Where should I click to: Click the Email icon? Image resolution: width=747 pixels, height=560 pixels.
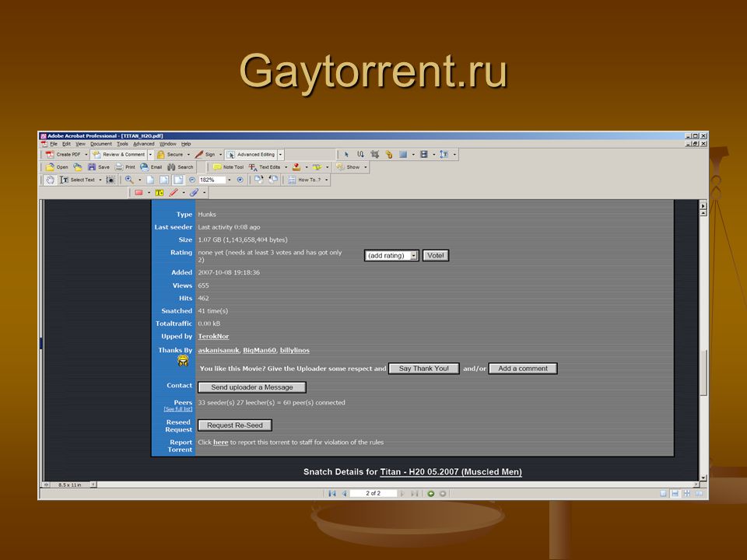(x=145, y=167)
